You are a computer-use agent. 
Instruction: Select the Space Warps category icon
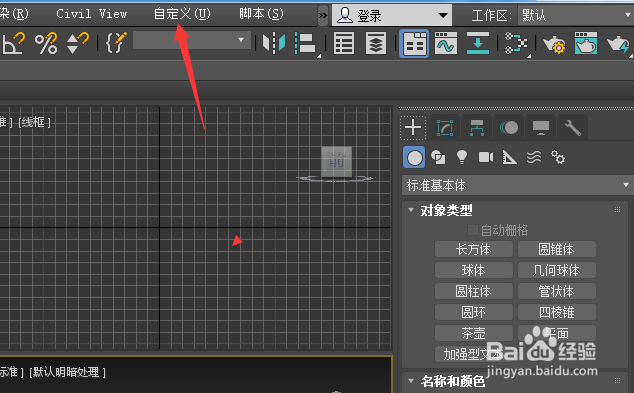[534, 157]
